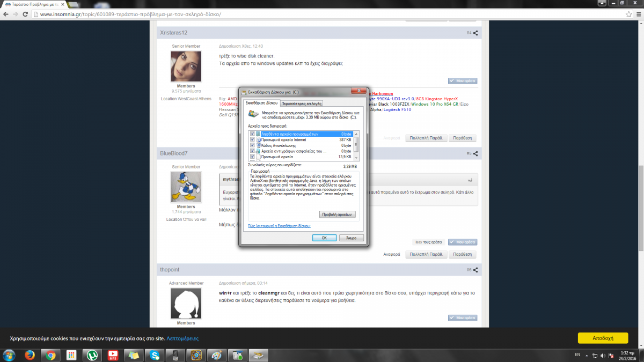
Task: Toggle checkbox for Ληφθέντα αρχεία προγραμμάτων
Action: click(x=252, y=134)
